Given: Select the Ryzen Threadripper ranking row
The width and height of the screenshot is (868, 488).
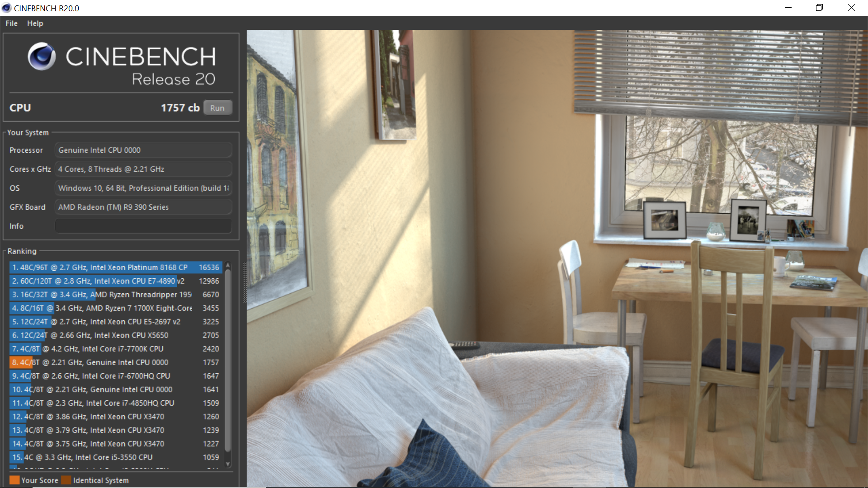Looking at the screenshot, I should [115, 295].
